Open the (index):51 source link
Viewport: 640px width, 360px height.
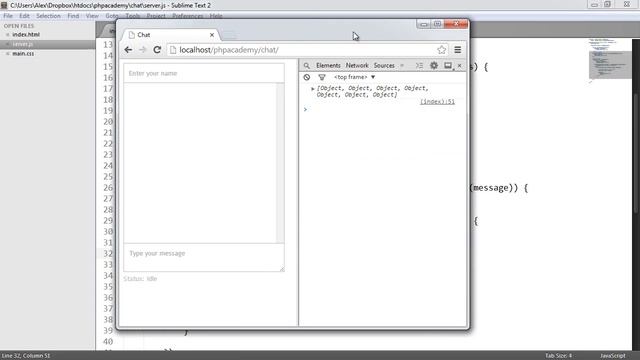pyautogui.click(x=437, y=102)
